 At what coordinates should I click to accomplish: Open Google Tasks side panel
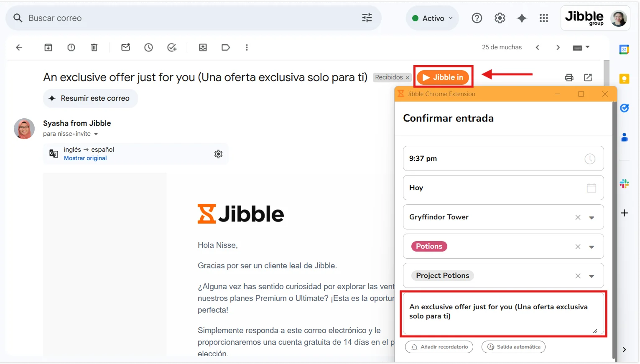click(x=624, y=108)
